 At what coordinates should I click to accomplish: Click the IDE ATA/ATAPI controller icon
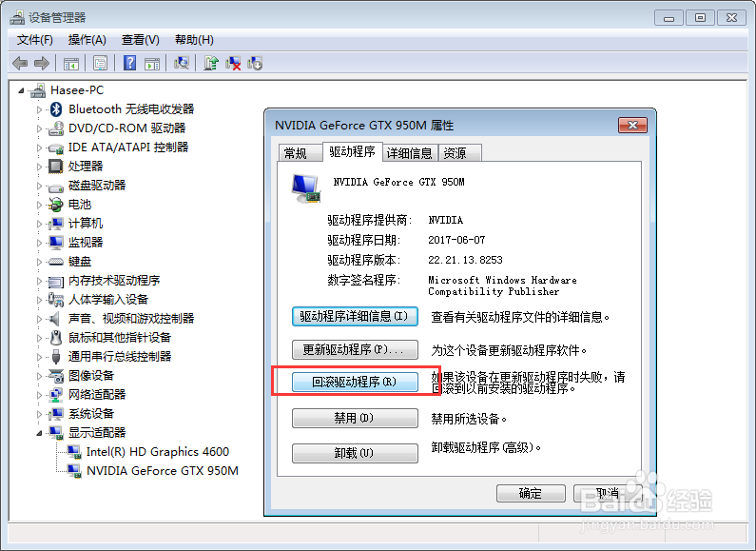[56, 148]
